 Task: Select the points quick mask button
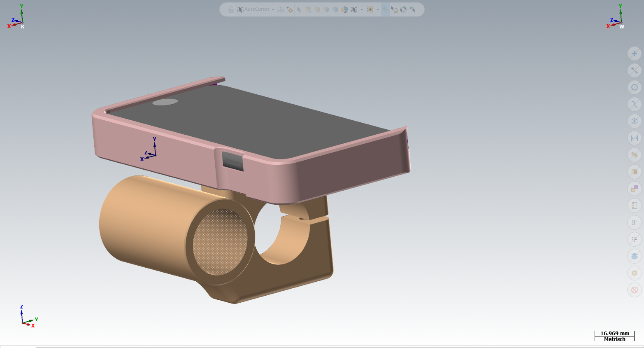coord(634,54)
